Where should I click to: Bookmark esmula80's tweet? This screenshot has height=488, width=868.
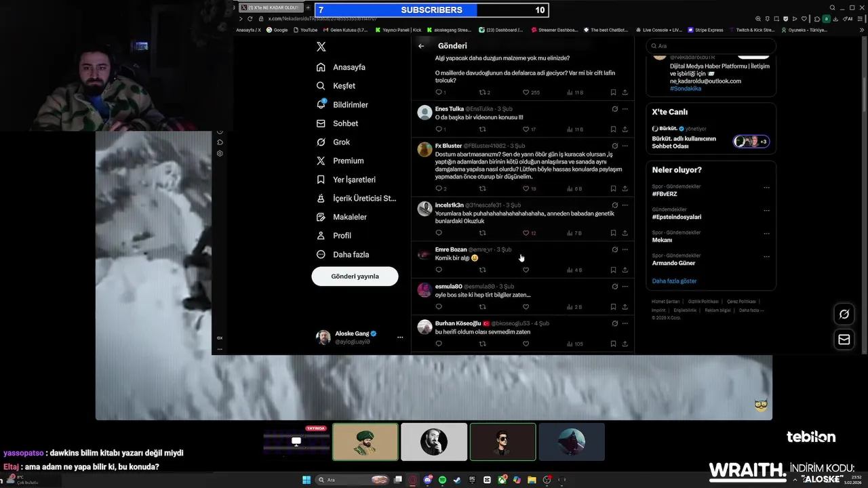613,307
